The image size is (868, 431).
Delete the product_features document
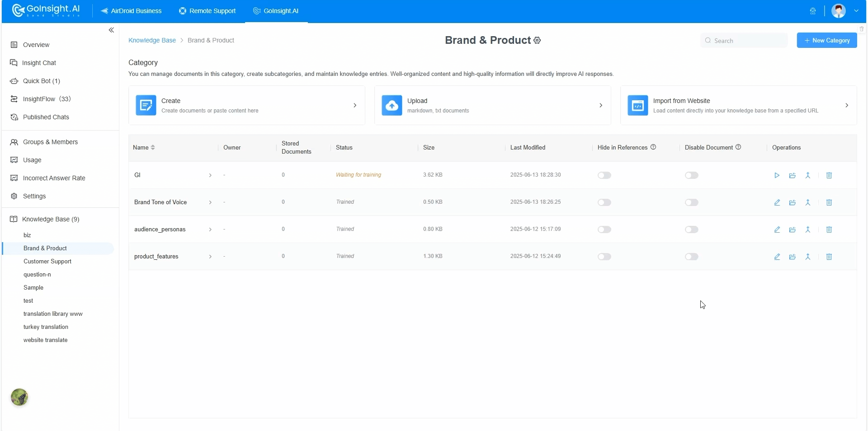[x=829, y=257]
